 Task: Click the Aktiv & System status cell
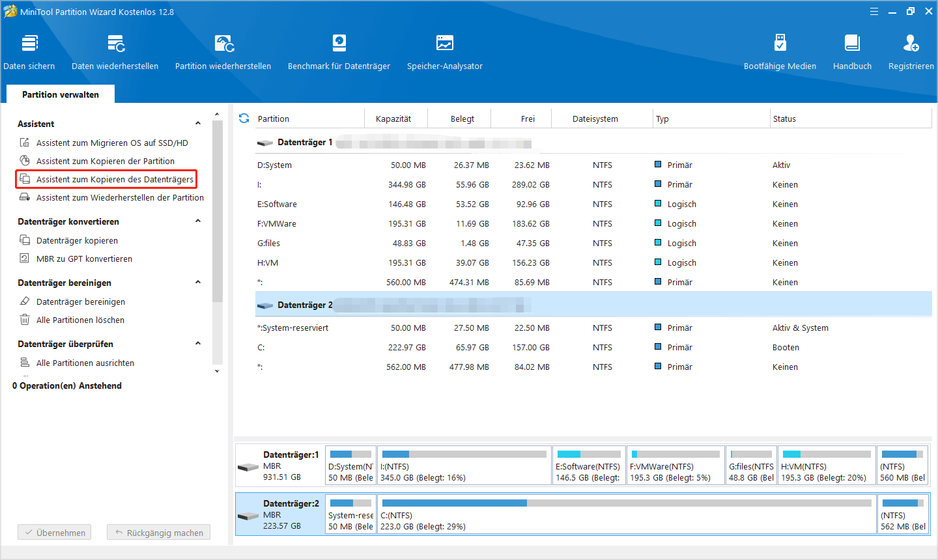click(x=801, y=328)
